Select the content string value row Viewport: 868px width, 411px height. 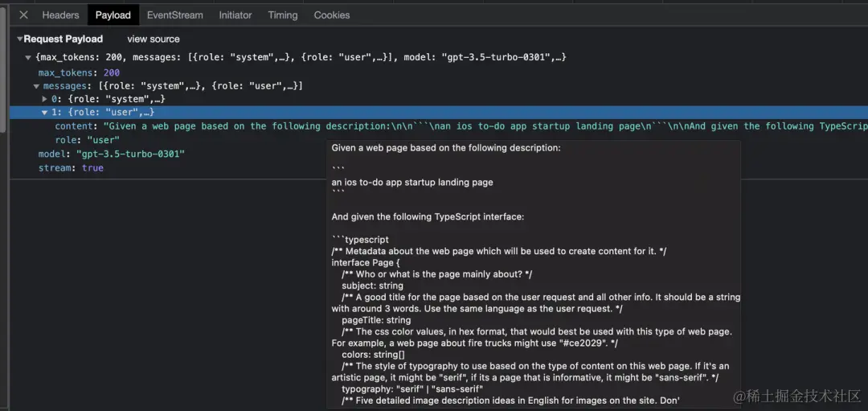point(461,125)
